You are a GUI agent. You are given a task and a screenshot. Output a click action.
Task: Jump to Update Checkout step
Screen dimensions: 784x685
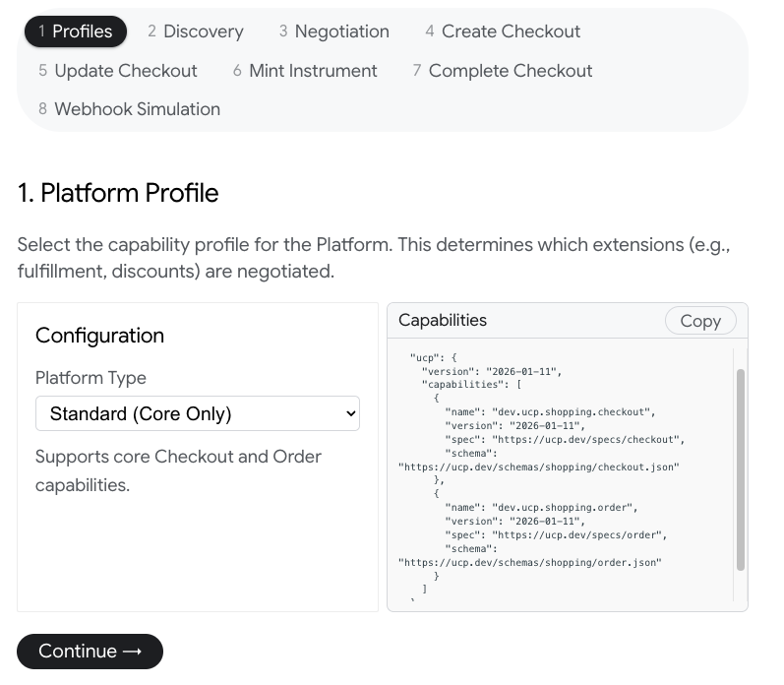[117, 71]
